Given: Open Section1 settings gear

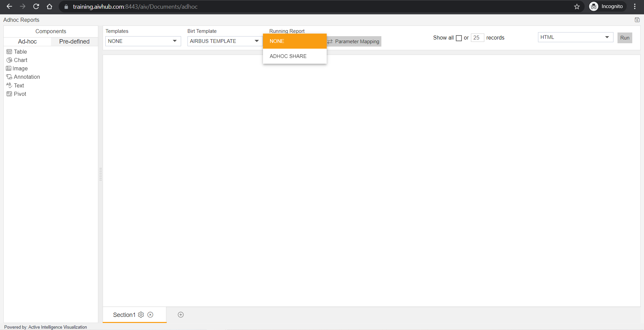Looking at the screenshot, I should coord(141,315).
